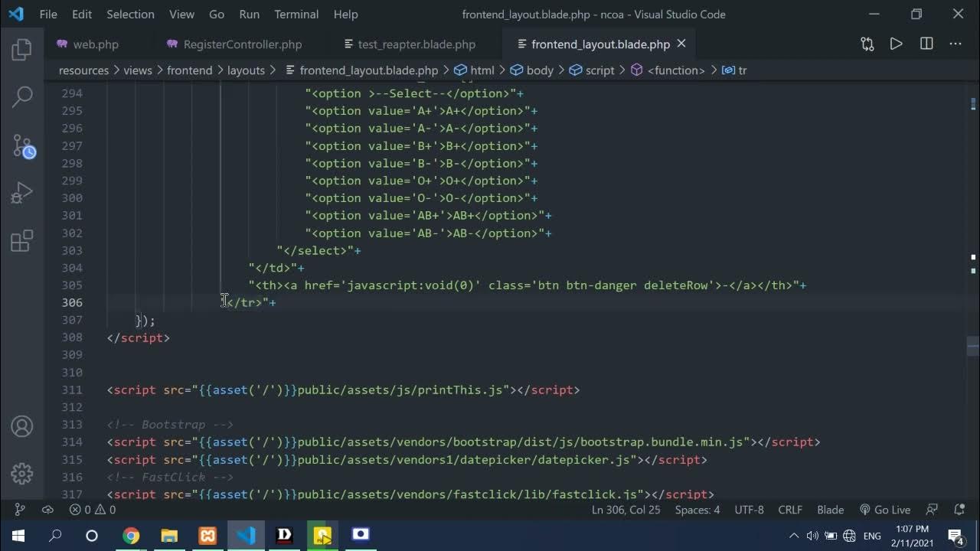Click the VS Code logo icon in title bar
Screen dimensions: 980x551
(x=15, y=14)
